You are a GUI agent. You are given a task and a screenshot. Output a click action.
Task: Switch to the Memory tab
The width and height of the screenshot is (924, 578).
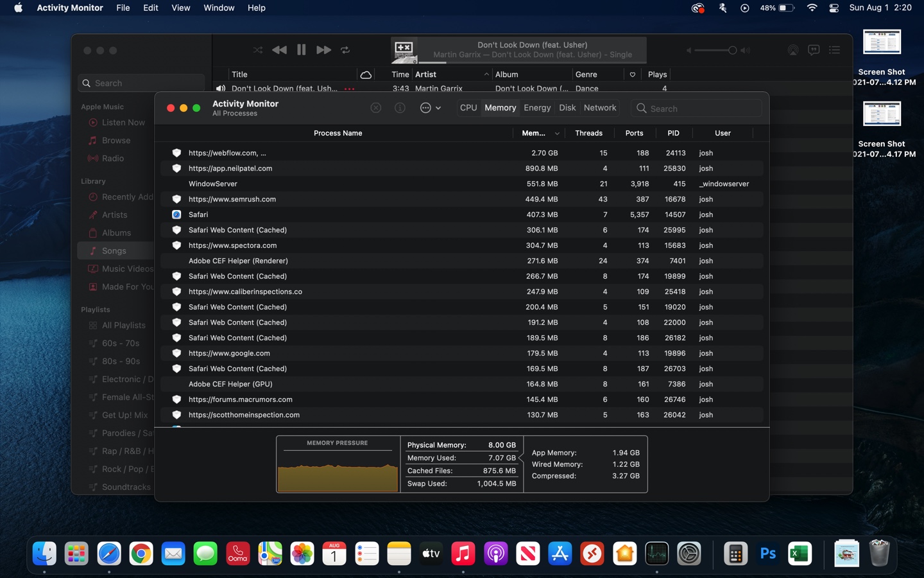[501, 108]
